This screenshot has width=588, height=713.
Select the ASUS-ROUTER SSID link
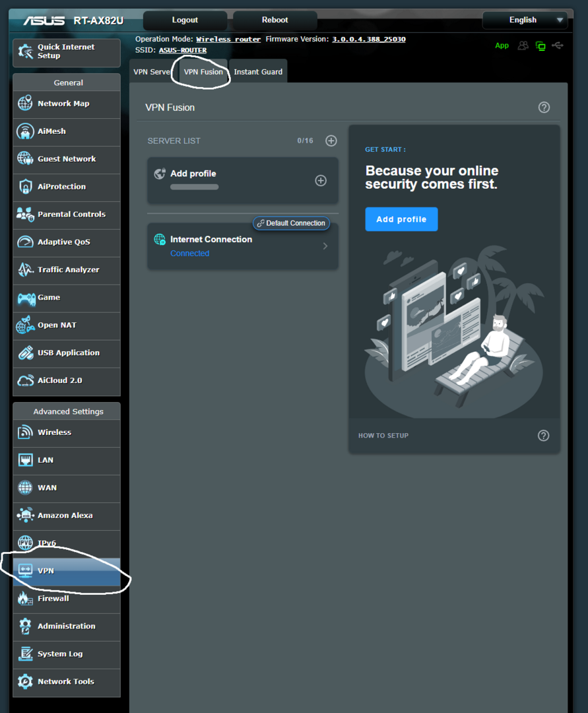coord(183,50)
